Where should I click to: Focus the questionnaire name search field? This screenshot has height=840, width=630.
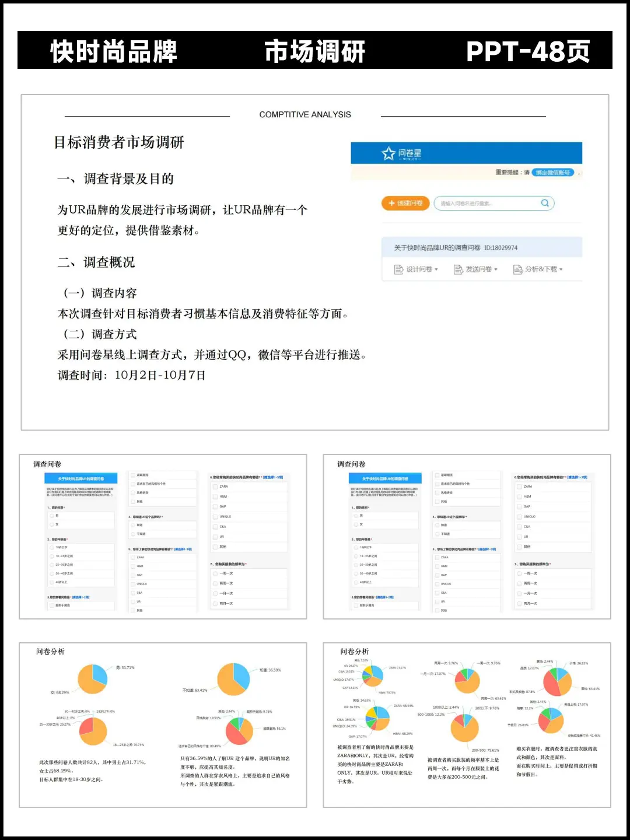click(x=494, y=203)
